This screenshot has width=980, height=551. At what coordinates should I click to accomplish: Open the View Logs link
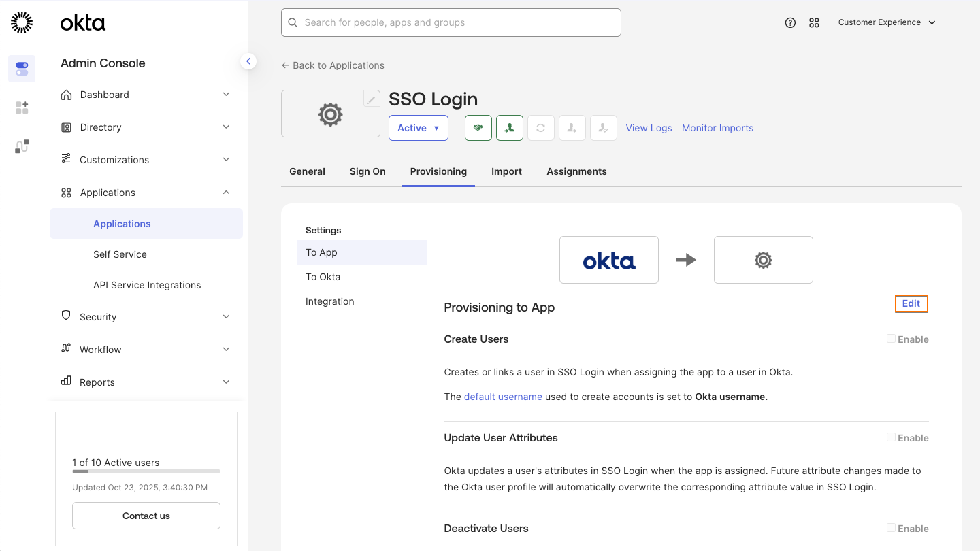tap(649, 128)
